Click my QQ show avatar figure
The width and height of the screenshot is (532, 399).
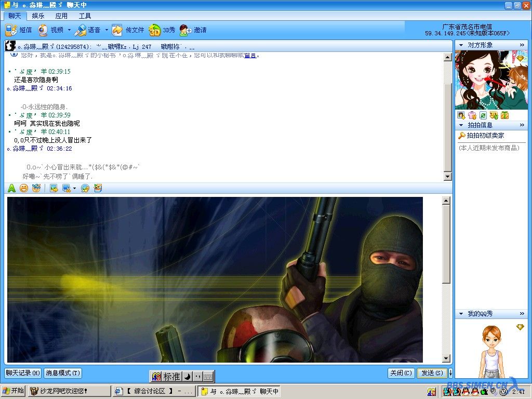tap(491, 352)
